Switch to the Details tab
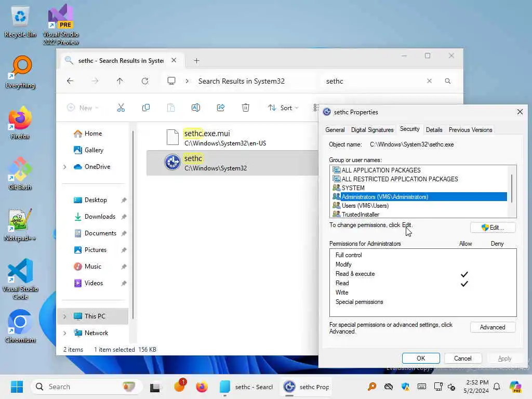This screenshot has width=532, height=399. [434, 130]
